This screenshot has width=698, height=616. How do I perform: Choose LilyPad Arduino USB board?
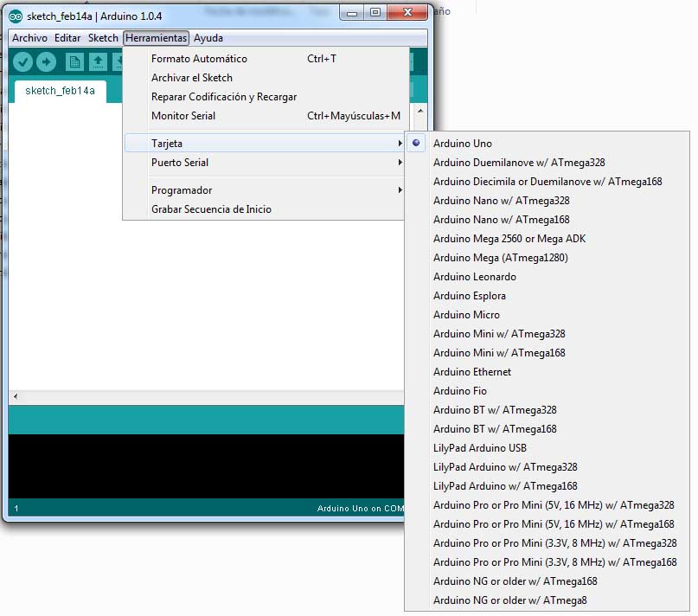click(x=548, y=448)
